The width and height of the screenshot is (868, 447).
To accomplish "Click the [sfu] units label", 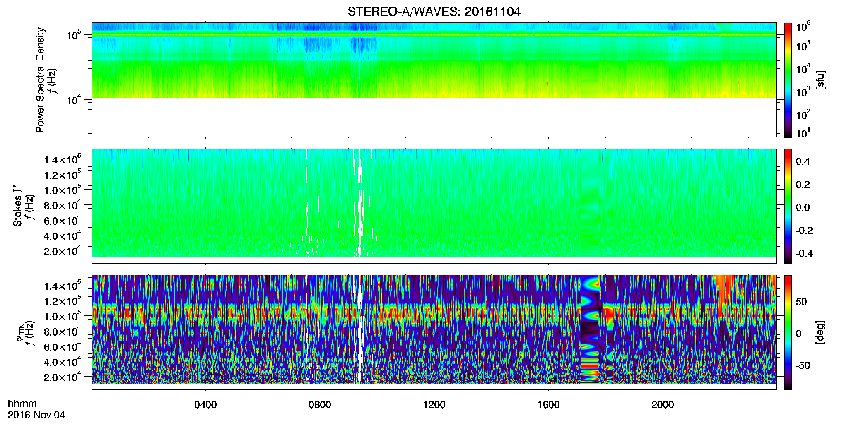I will click(820, 80).
